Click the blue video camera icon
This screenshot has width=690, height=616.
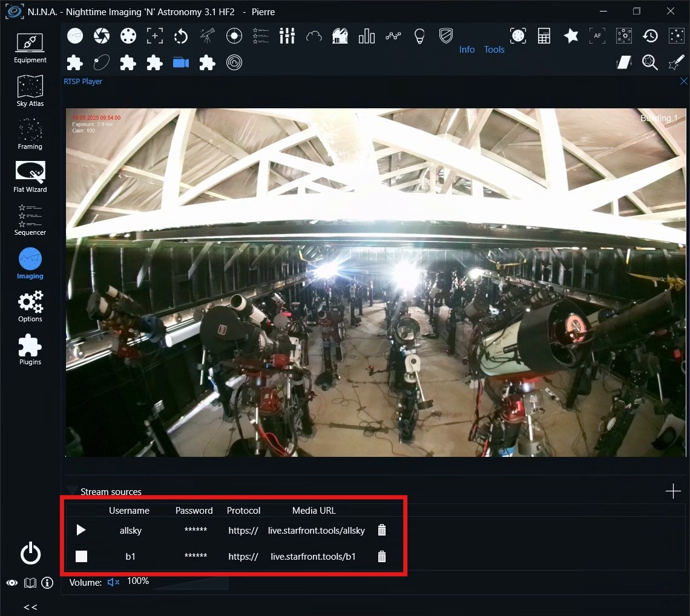(181, 63)
